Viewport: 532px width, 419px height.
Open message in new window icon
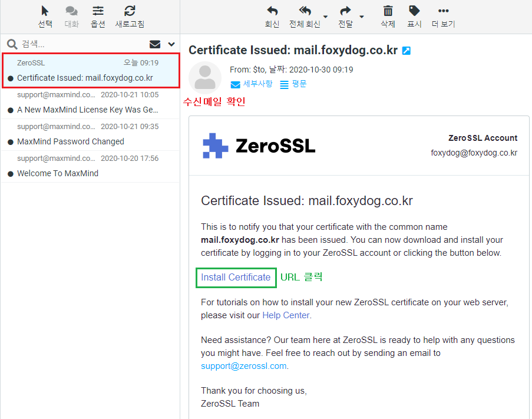pos(407,51)
